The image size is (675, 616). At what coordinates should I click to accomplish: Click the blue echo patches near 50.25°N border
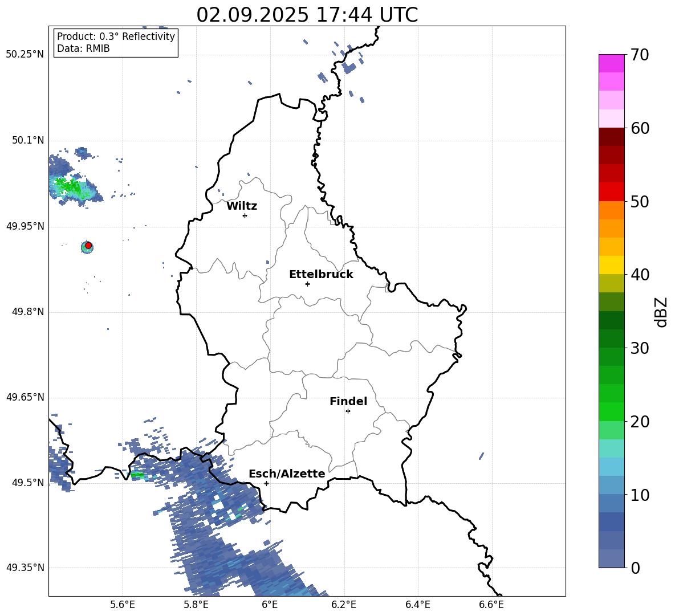(349, 68)
